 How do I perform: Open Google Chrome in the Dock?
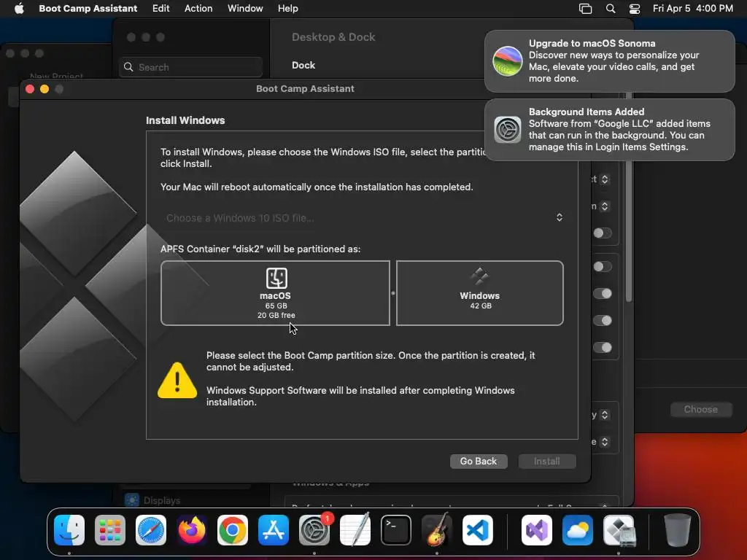tap(233, 530)
